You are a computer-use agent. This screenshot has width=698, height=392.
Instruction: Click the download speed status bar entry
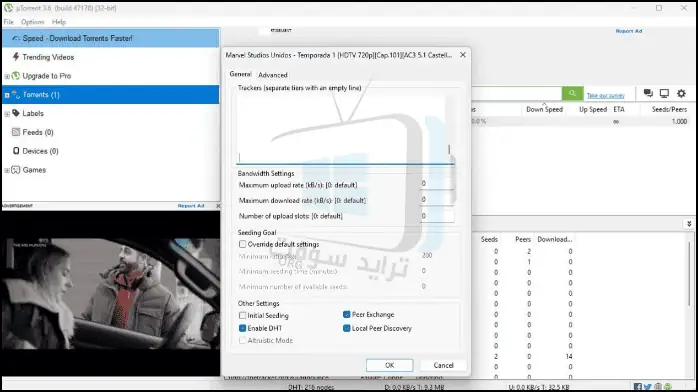point(414,387)
